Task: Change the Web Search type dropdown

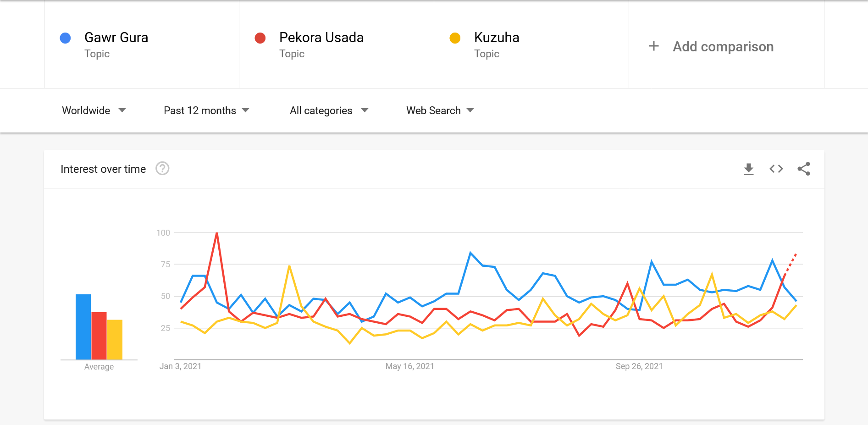Action: click(440, 110)
